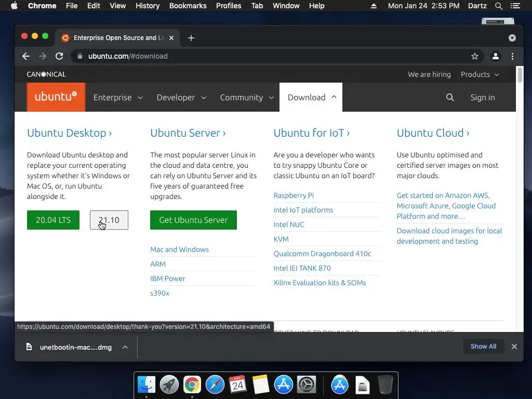The image size is (532, 399).
Task: Click the site lock icon
Action: [x=79, y=56]
